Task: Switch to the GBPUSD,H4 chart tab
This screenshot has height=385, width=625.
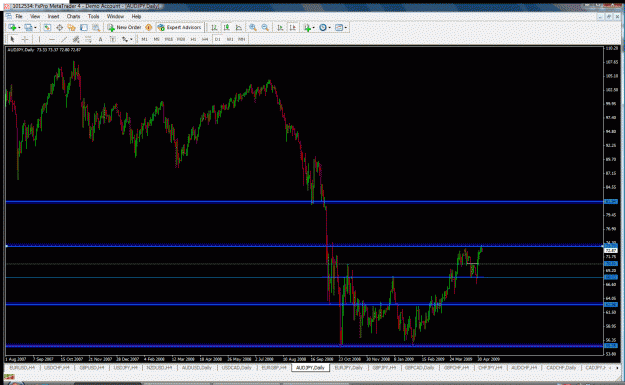Action: click(92, 367)
